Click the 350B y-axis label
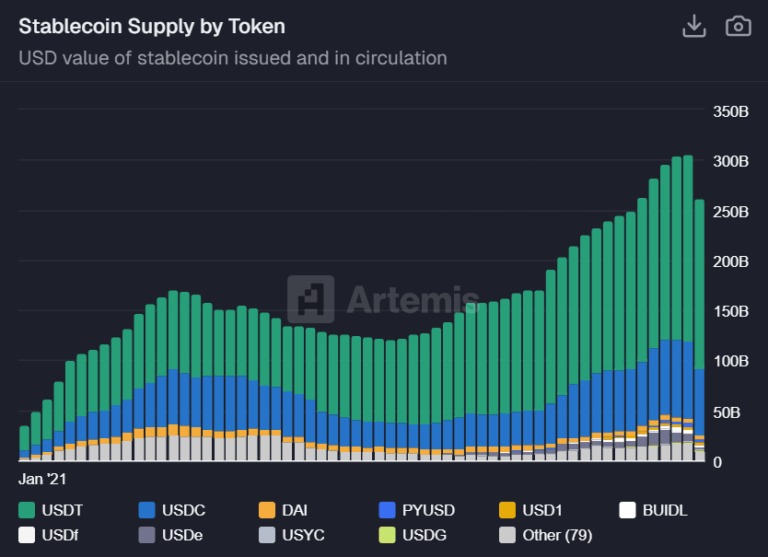The image size is (768, 557). 730,112
